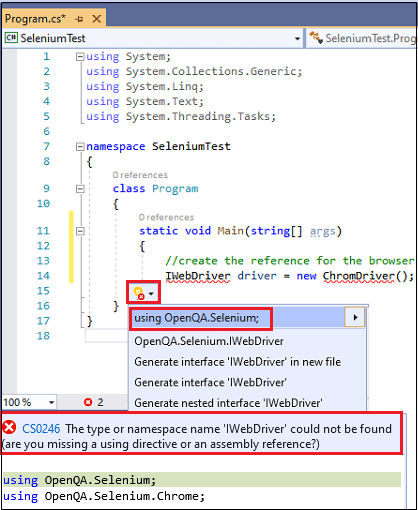Choose 'using OpenQA.Selenium;' quick fix
Screen dimensions: 418x510
pyautogui.click(x=196, y=318)
